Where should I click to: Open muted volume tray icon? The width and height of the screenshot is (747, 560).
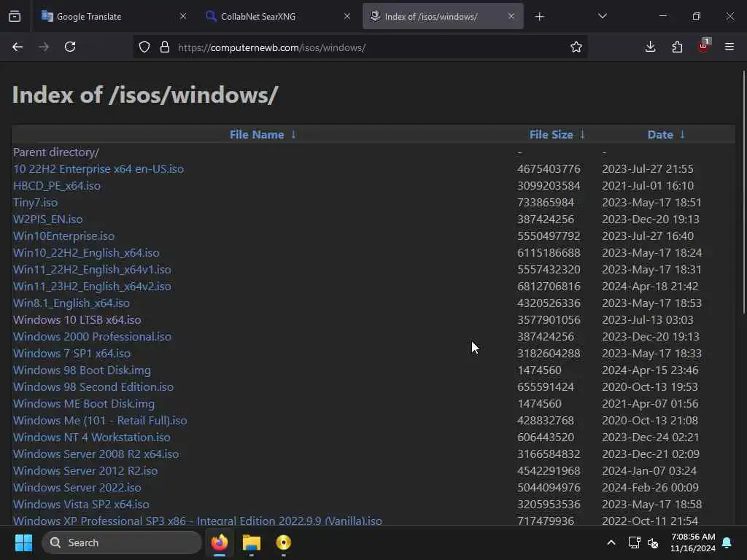tap(653, 542)
